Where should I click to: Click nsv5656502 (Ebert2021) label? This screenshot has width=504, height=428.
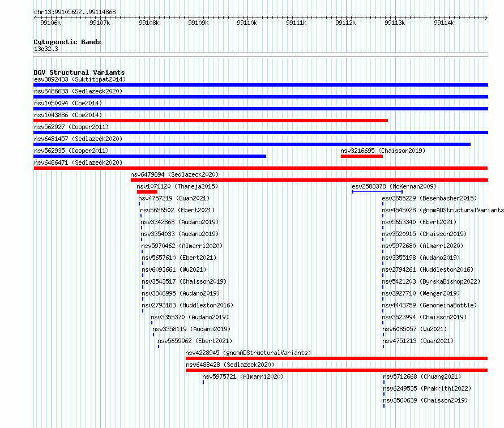tap(177, 210)
